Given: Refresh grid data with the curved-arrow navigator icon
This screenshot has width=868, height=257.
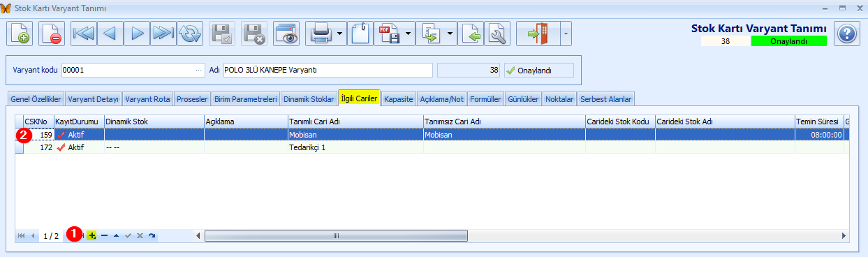Looking at the screenshot, I should coord(152,236).
